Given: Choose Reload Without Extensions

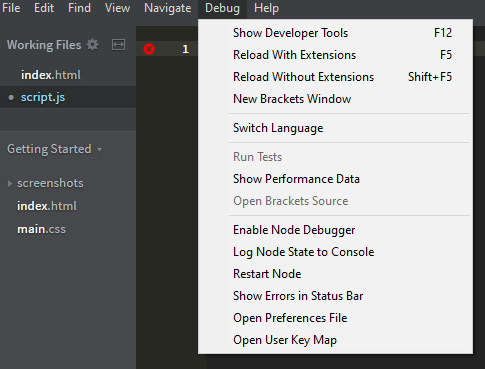Looking at the screenshot, I should [335, 77].
